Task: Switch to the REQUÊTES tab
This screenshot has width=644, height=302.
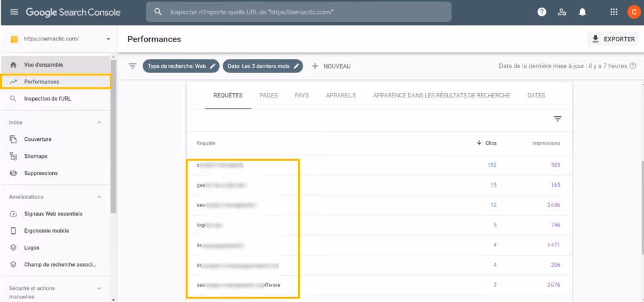Action: pos(228,96)
